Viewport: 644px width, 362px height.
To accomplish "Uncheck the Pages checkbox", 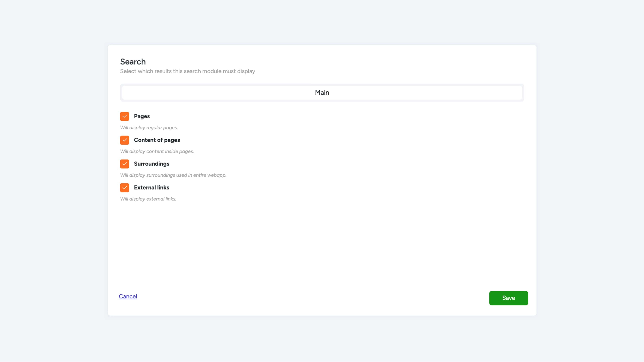I will coord(124,116).
